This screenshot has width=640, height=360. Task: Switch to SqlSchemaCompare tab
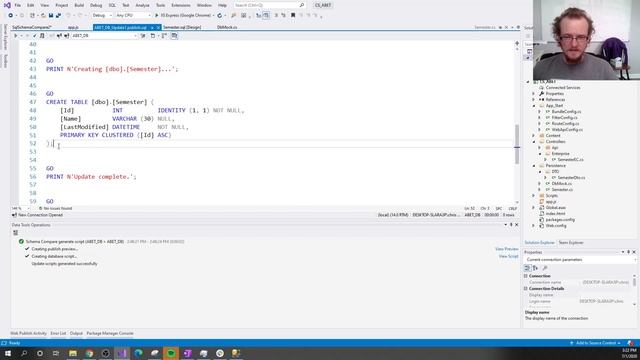pos(32,27)
